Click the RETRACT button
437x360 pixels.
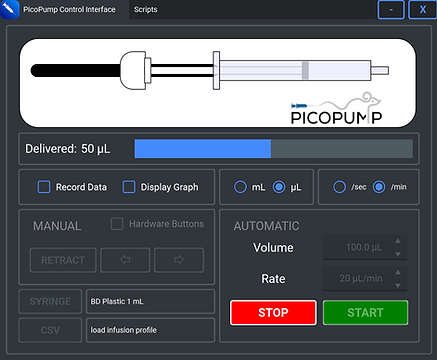point(63,260)
